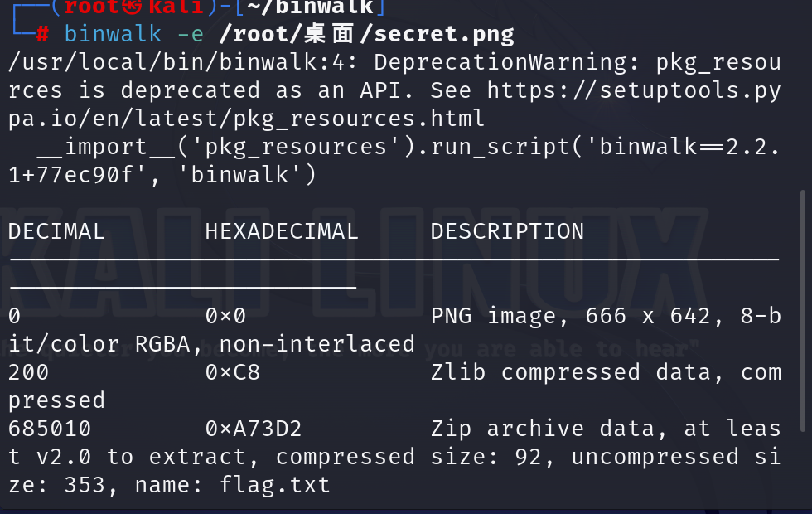Viewport: 812px width, 514px height.
Task: Click the 685010 decimal offset
Action: pyautogui.click(x=50, y=429)
